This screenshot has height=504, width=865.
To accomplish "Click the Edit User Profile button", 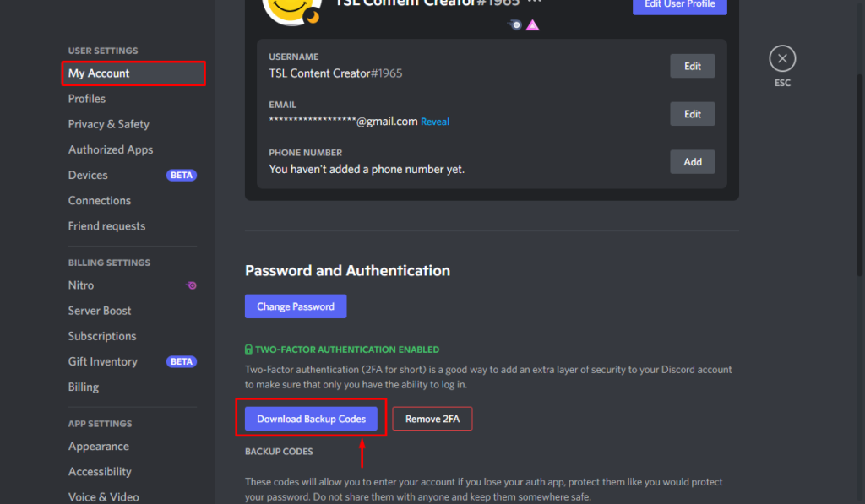I will point(679,7).
